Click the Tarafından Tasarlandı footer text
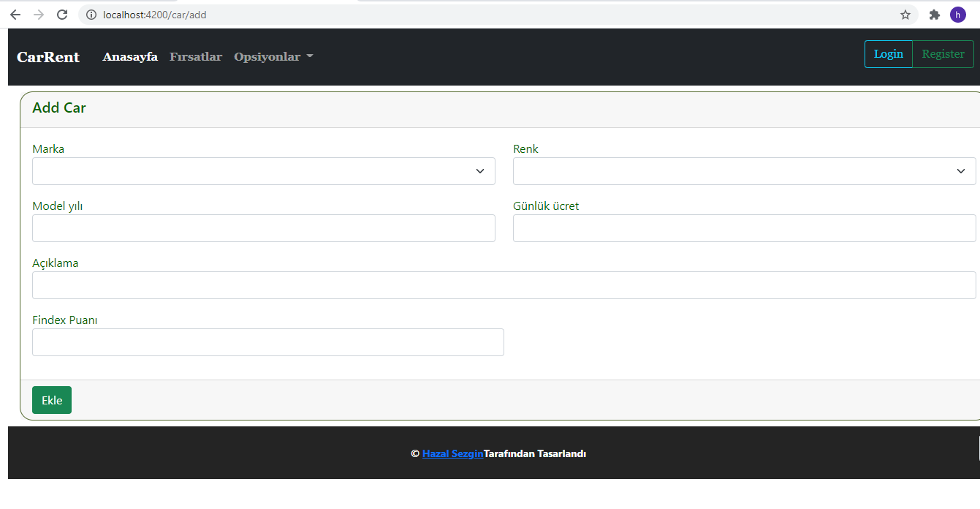The image size is (980, 509). [535, 453]
